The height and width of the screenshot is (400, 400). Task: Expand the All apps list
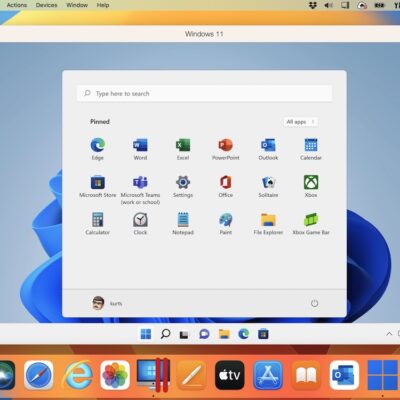coord(300,122)
